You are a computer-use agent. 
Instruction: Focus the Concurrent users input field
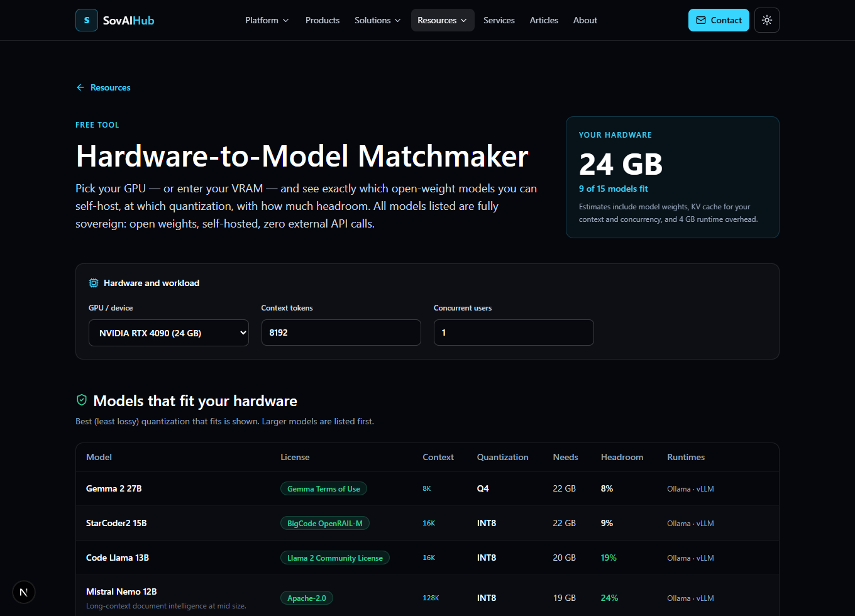point(514,333)
